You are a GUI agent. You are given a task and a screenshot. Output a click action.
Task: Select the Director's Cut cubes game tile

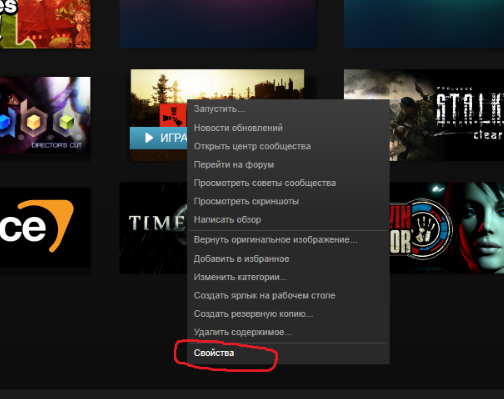[x=45, y=115]
